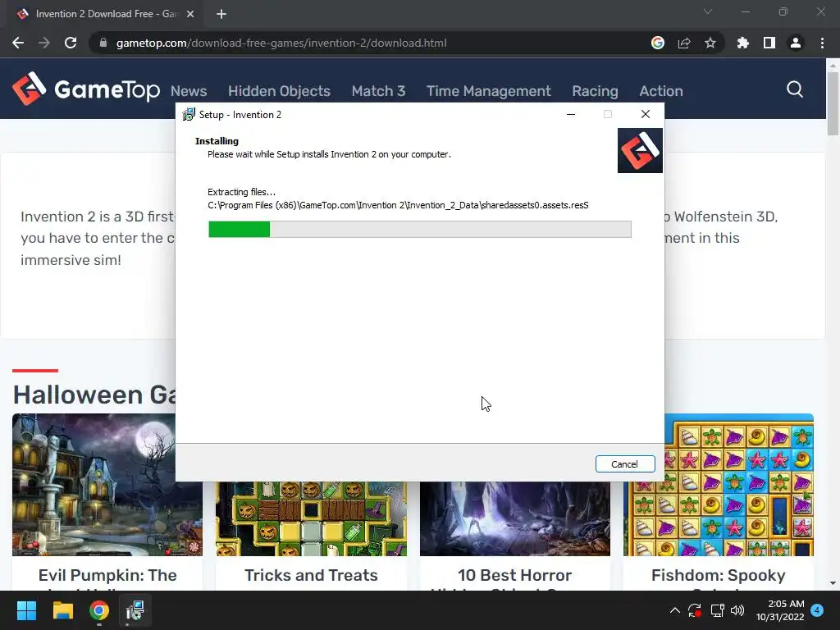This screenshot has width=840, height=630.
Task: Open the notification count badge
Action: (817, 610)
